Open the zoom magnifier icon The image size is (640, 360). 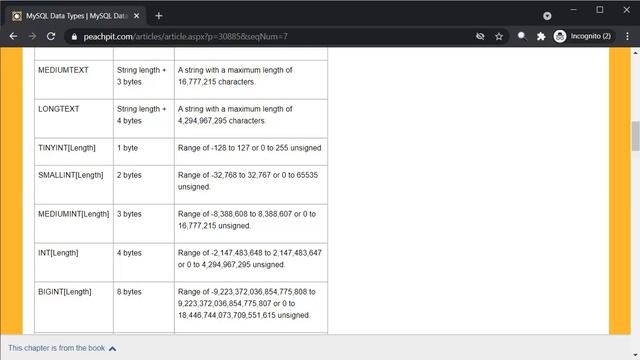point(522,36)
